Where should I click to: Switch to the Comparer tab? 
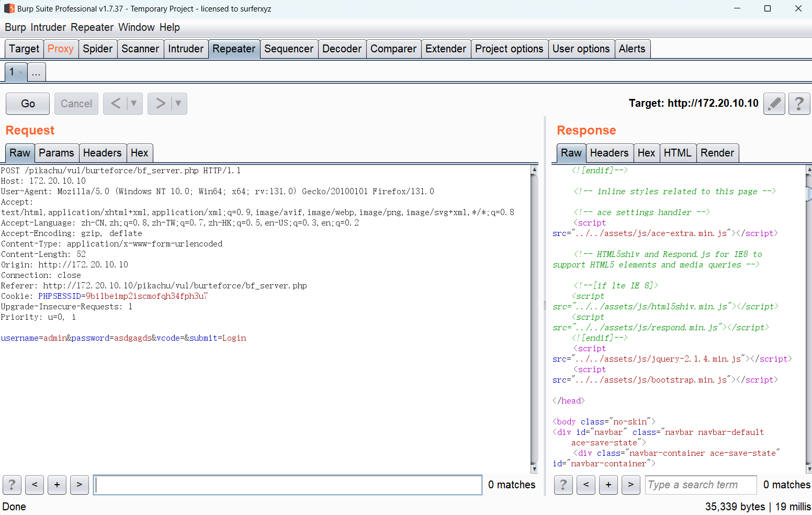pos(393,49)
